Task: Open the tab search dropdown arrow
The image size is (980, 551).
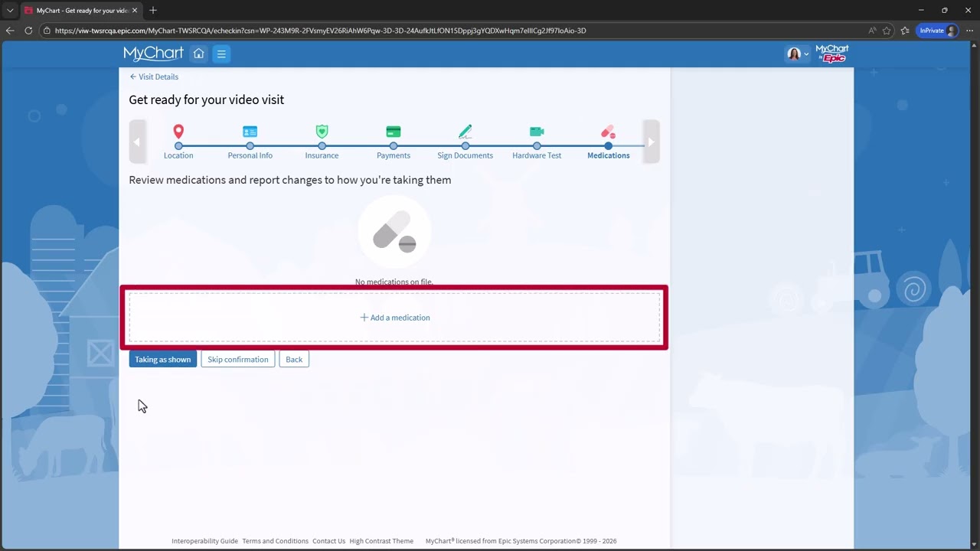Action: (x=10, y=11)
